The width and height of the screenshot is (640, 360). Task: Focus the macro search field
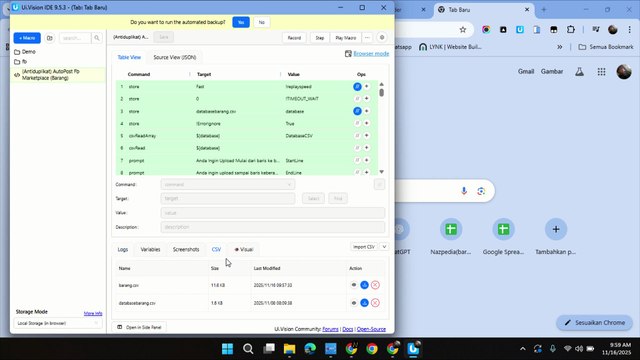[76, 38]
